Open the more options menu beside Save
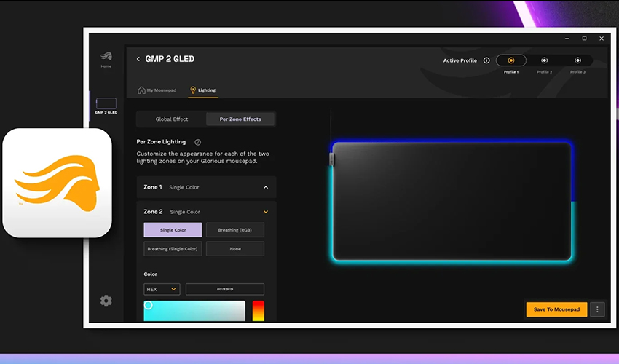This screenshot has width=619, height=364. click(x=597, y=309)
